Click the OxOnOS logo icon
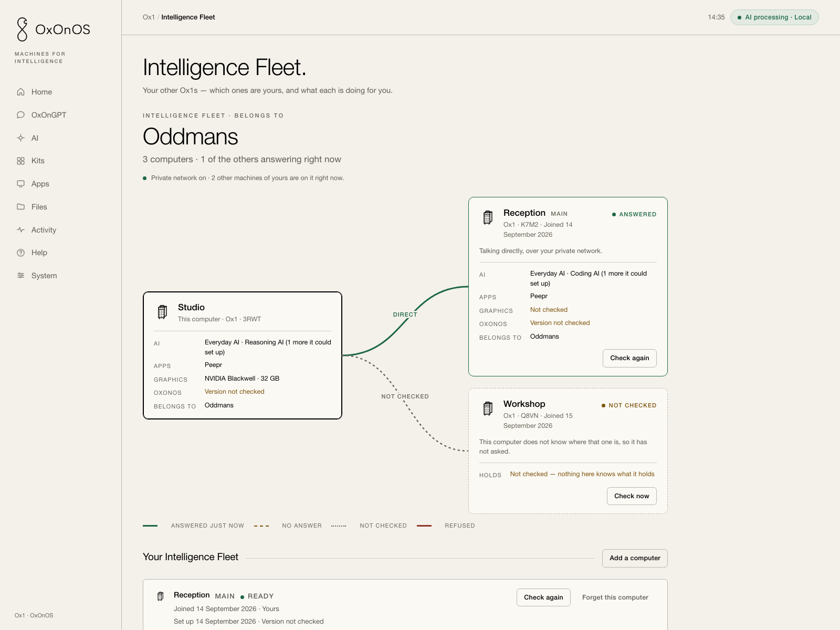Viewport: 840px width, 630px height. pos(22,29)
